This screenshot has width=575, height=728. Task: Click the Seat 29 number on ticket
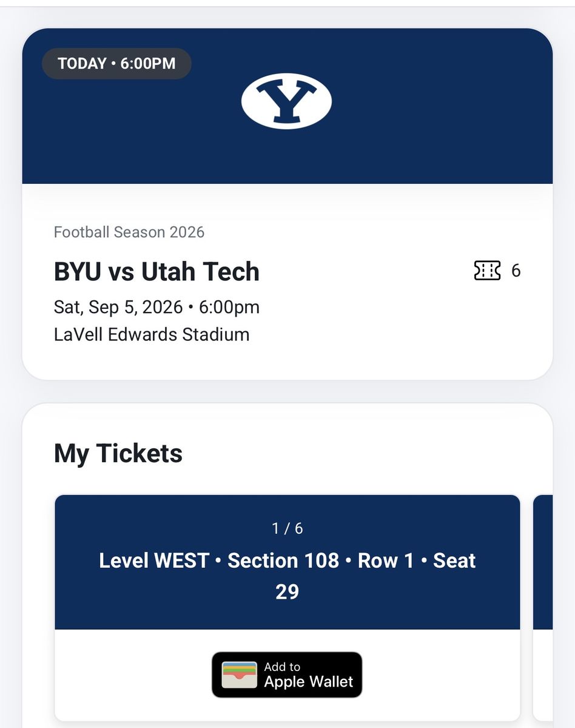click(x=287, y=591)
